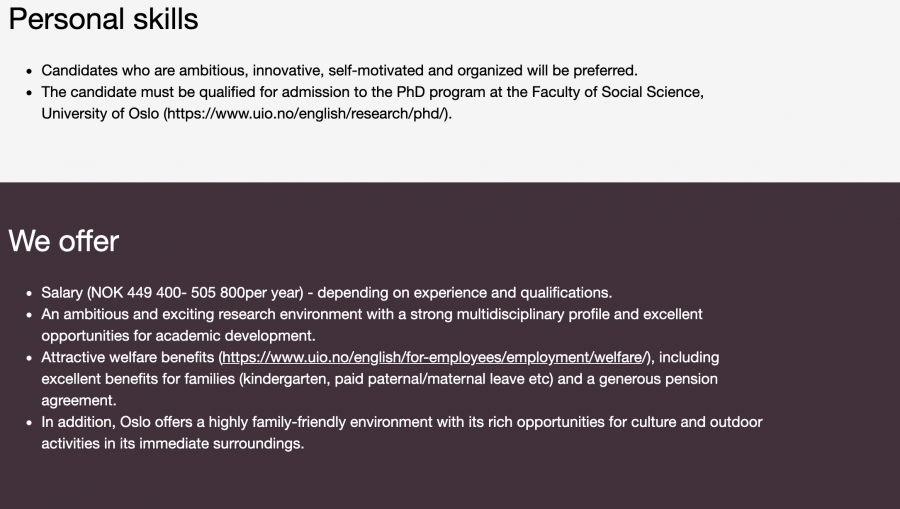The image size is (900, 509).
Task: Click the PhD program URL text
Action: (308, 113)
